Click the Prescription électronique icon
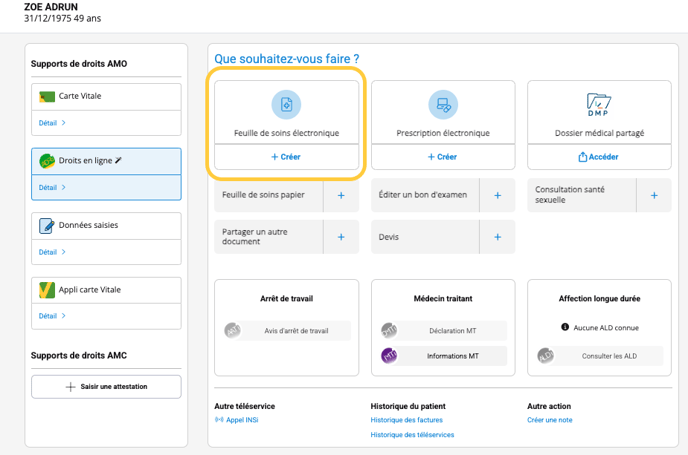 [442, 104]
